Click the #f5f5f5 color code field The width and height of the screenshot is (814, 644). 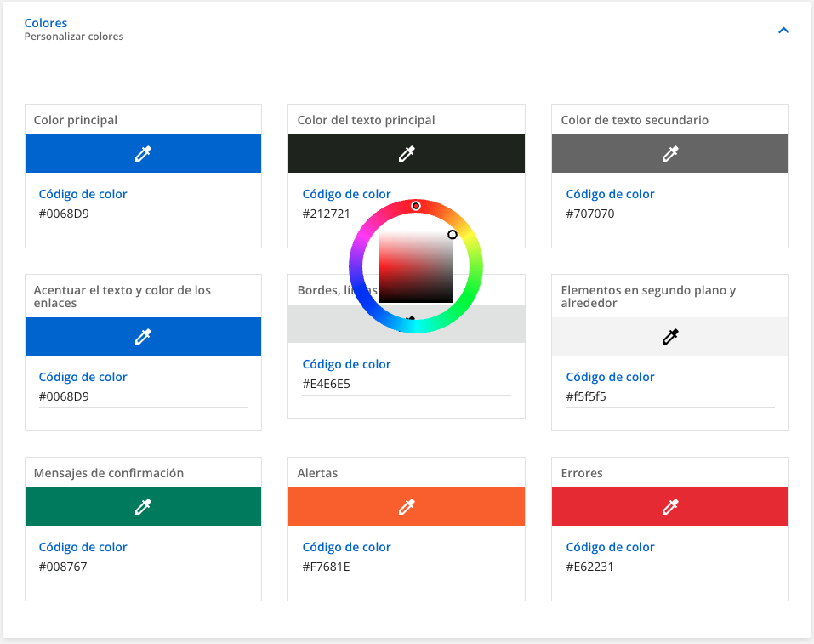pyautogui.click(x=670, y=397)
